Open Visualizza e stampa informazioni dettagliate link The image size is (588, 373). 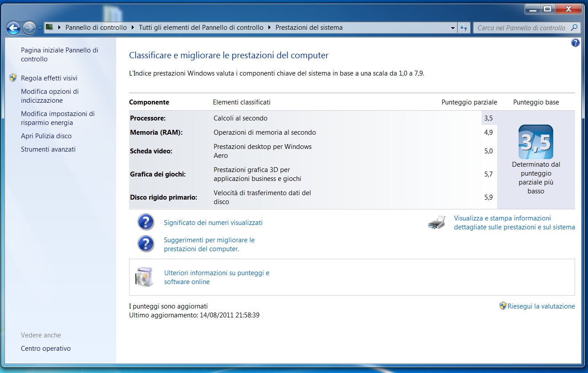click(x=515, y=223)
